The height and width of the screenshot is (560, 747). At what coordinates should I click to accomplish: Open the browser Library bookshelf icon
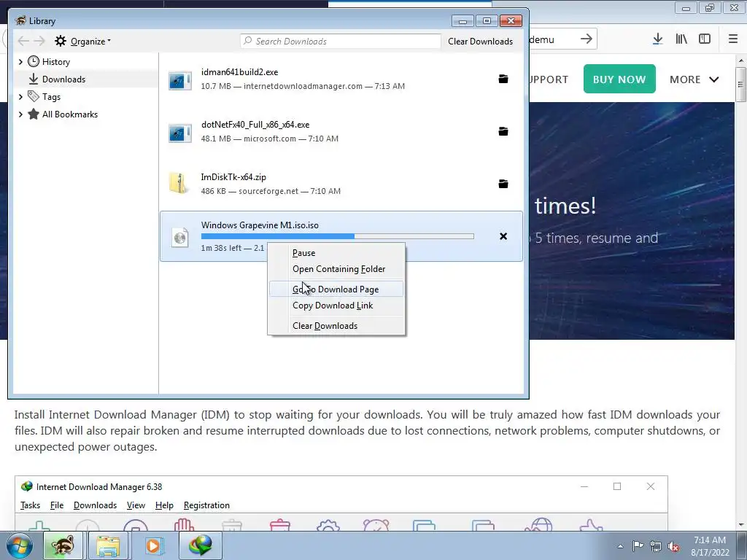coord(681,39)
